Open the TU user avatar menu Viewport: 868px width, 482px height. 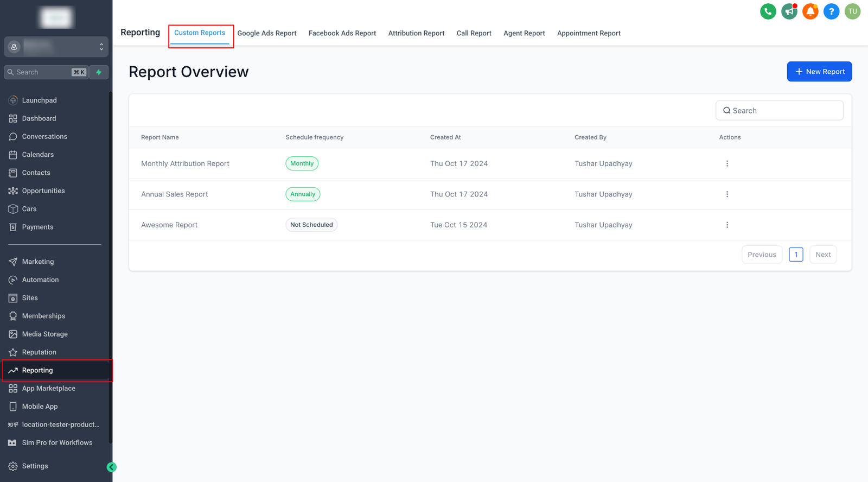pyautogui.click(x=852, y=11)
